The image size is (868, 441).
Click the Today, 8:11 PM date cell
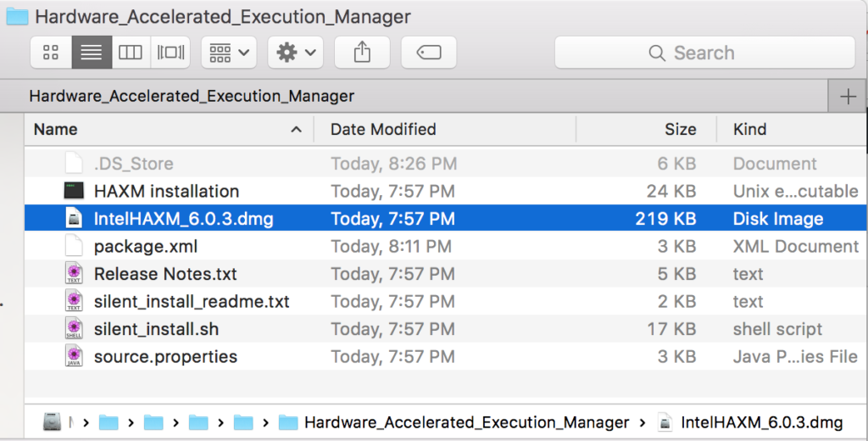(x=392, y=247)
